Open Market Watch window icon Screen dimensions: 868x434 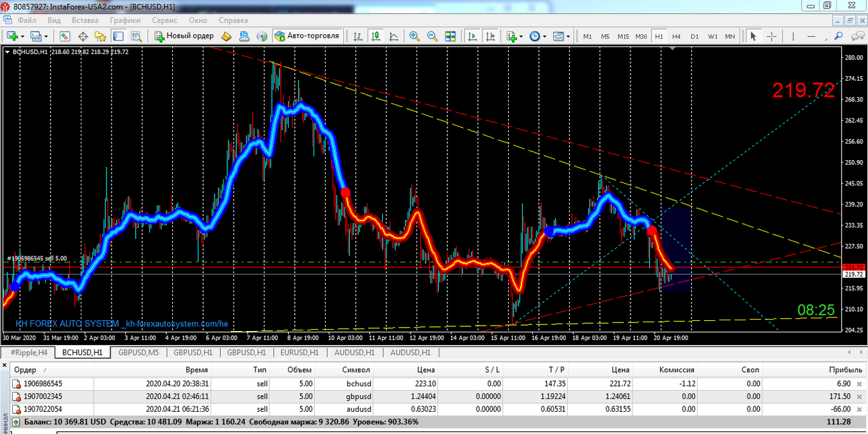coord(66,36)
